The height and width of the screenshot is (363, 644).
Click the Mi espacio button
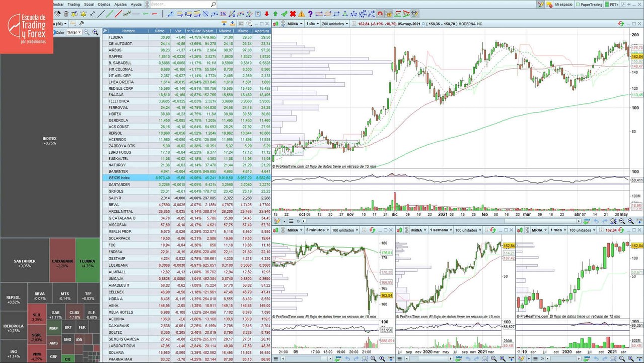coord(564,5)
